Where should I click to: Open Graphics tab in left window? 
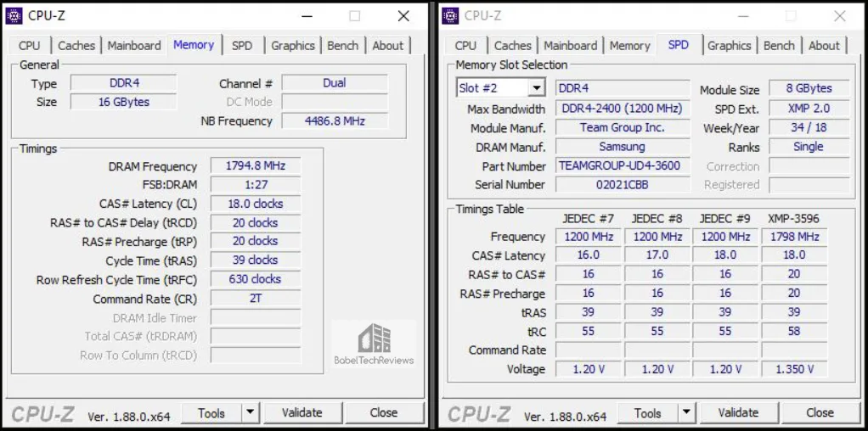click(293, 45)
